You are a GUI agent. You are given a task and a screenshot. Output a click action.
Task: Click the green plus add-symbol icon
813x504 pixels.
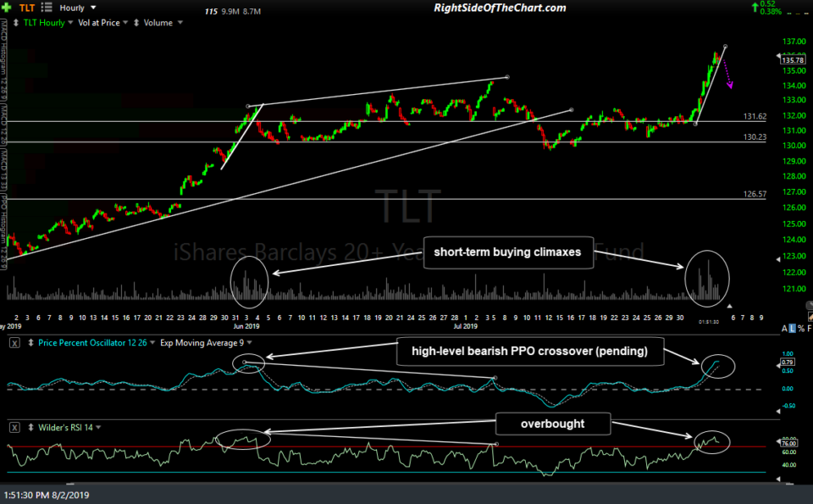[7, 7]
